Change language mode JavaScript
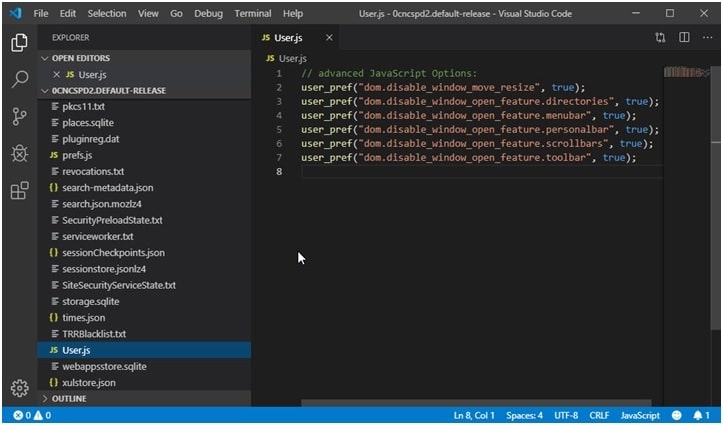Image resolution: width=723 pixels, height=425 pixels. pos(640,415)
